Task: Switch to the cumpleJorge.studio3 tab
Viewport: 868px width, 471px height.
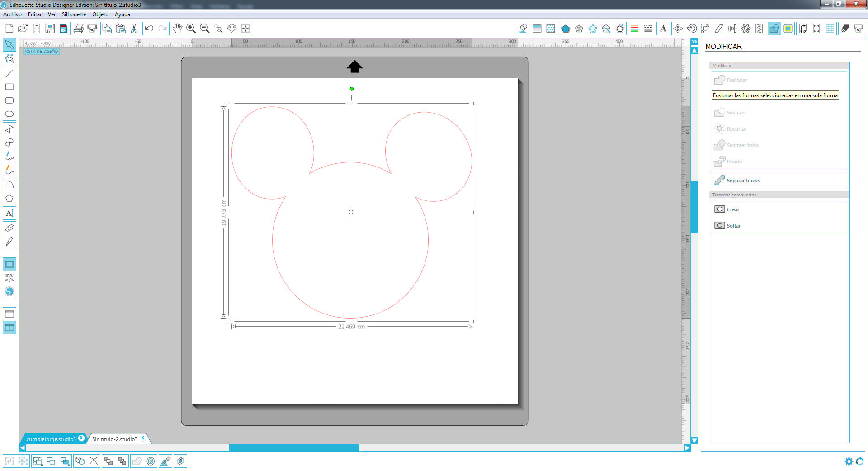Action: click(51, 439)
